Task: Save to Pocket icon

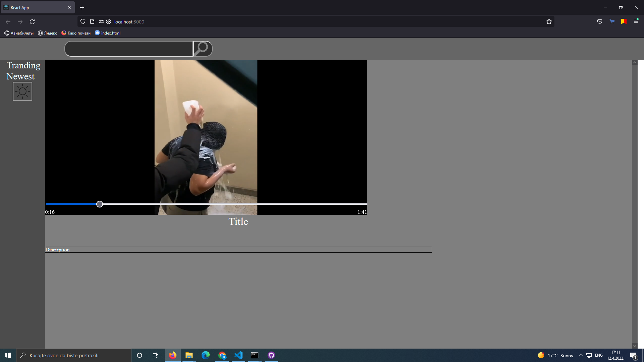Action: pos(600,21)
